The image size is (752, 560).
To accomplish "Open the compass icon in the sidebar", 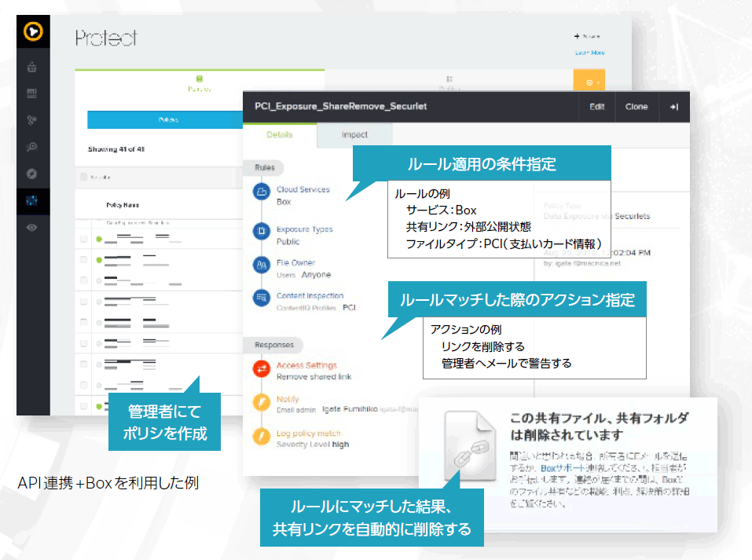I will (x=32, y=174).
